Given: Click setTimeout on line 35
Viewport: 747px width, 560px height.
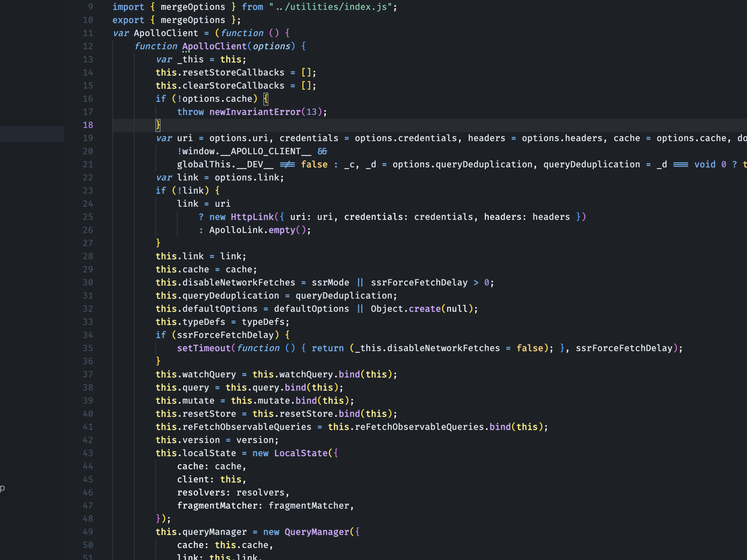Looking at the screenshot, I should point(204,348).
